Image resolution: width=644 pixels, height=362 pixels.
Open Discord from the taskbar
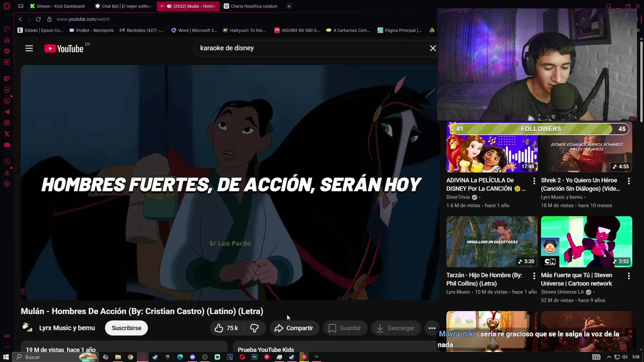(x=192, y=357)
